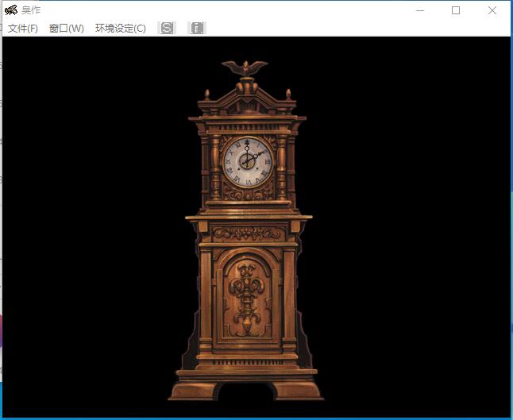Click the column right of the clock face
Image resolution: width=513 pixels, height=420 pixels.
(280, 168)
